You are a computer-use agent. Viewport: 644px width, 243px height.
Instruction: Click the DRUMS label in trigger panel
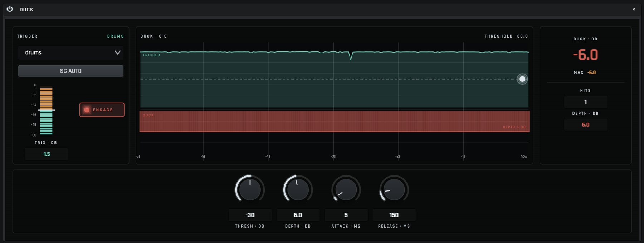[116, 36]
